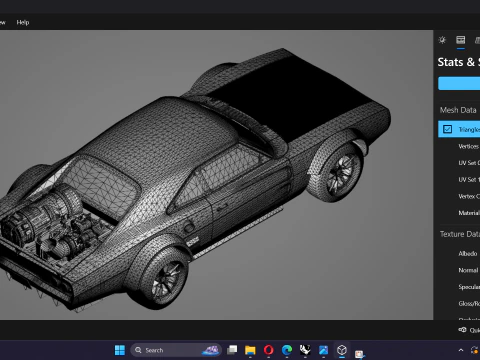Image resolution: width=480 pixels, height=360 pixels.
Task: Select the Vertex Colors option
Action: pyautogui.click(x=469, y=196)
